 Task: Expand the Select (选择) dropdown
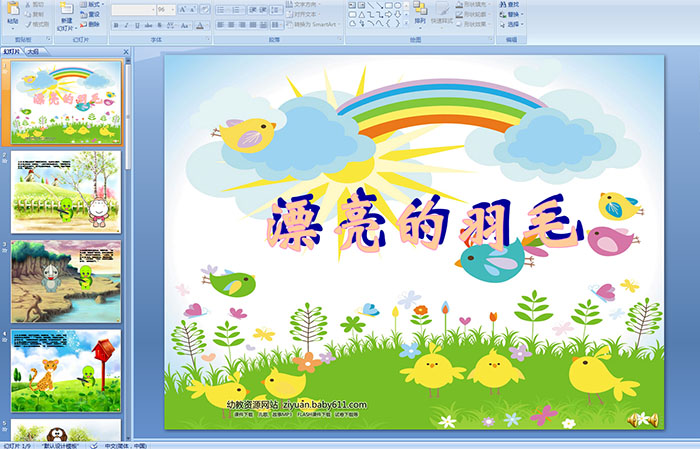coord(513,25)
